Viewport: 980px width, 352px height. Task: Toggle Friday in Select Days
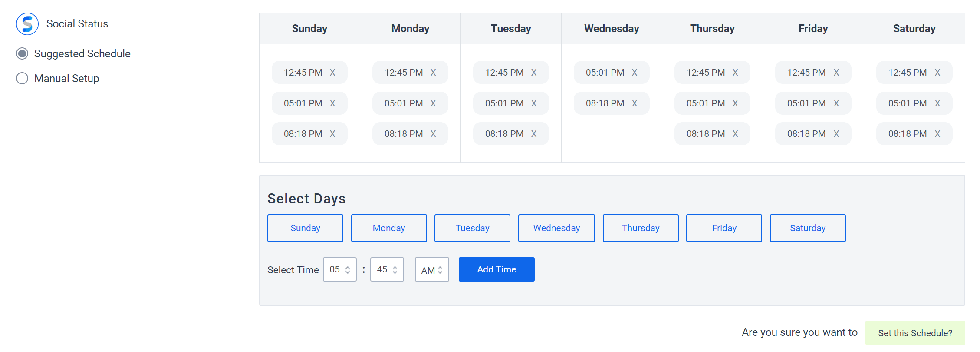[724, 228]
